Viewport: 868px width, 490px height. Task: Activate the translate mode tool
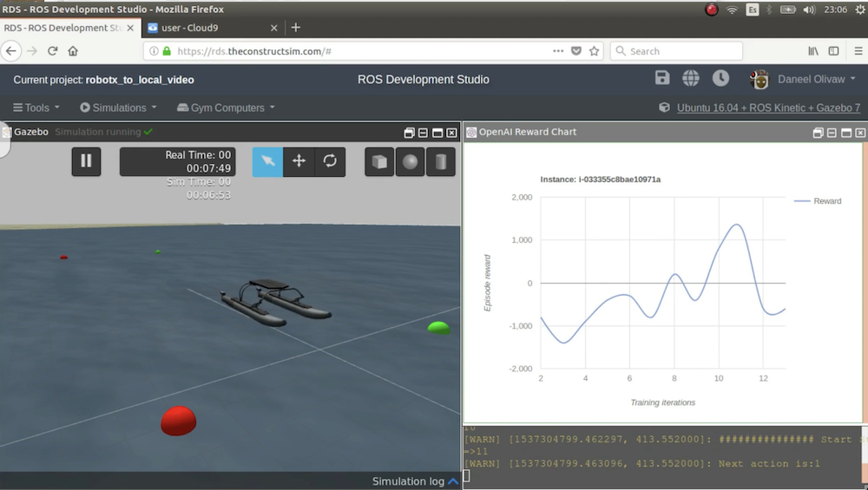[x=299, y=161]
